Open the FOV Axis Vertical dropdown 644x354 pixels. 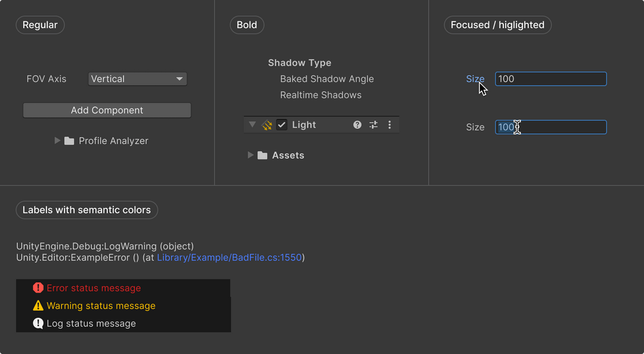click(137, 79)
